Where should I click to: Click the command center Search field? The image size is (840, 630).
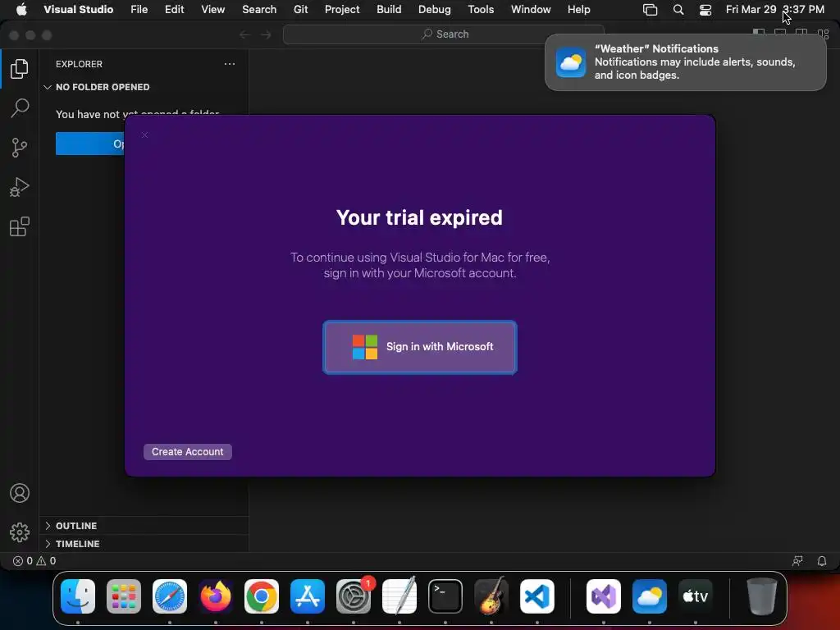point(444,34)
